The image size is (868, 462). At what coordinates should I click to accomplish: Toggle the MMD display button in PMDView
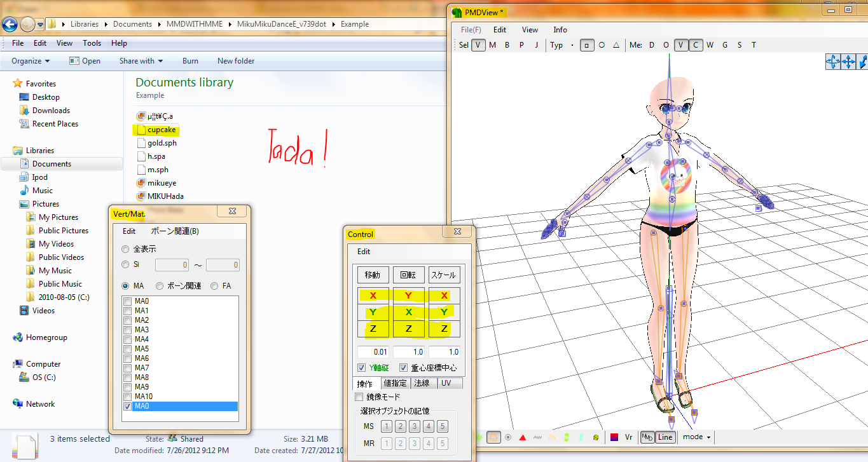[x=647, y=437]
